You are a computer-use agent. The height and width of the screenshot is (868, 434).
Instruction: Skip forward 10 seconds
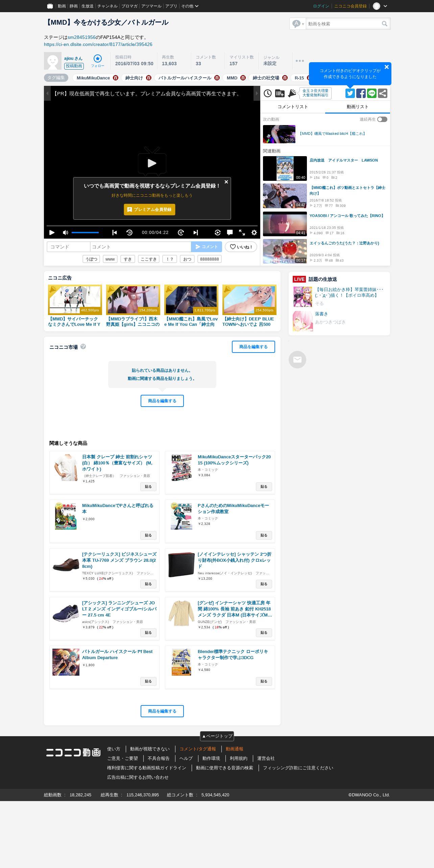181,233
